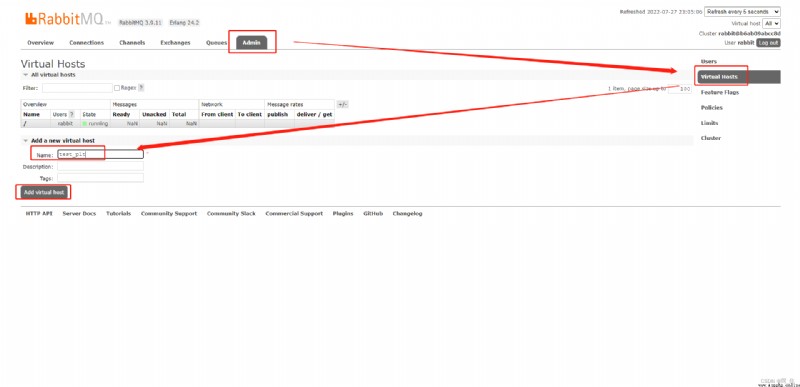Select Virtual Hosts in the sidebar
This screenshot has width=800, height=387.
(738, 77)
